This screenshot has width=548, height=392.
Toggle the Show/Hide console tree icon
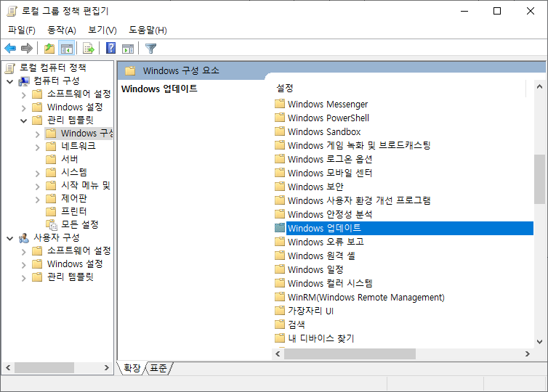[66, 48]
